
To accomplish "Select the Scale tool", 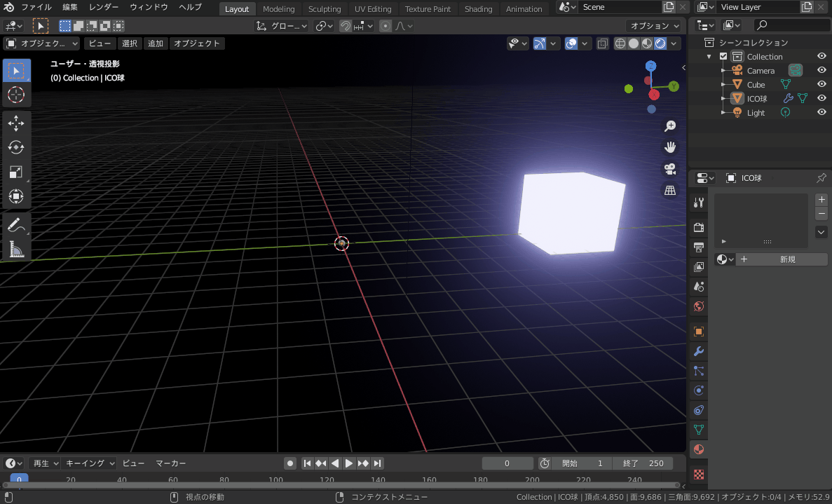I will pyautogui.click(x=16, y=172).
